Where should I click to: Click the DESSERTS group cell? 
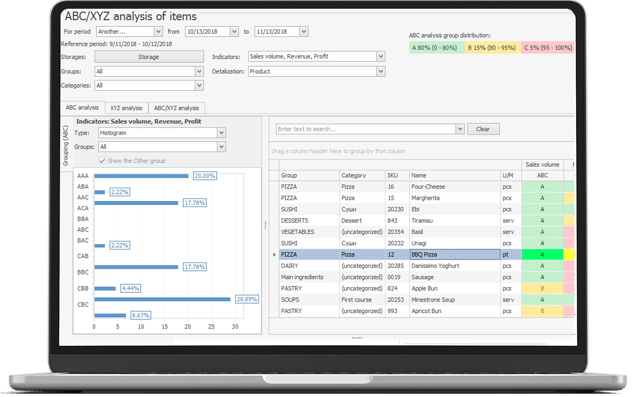point(309,221)
